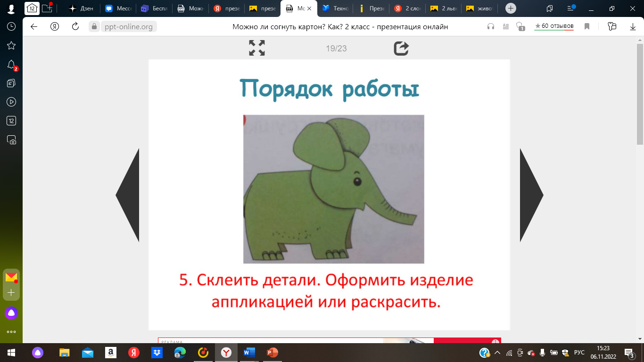Click the 19/23 slide counter

click(x=336, y=48)
